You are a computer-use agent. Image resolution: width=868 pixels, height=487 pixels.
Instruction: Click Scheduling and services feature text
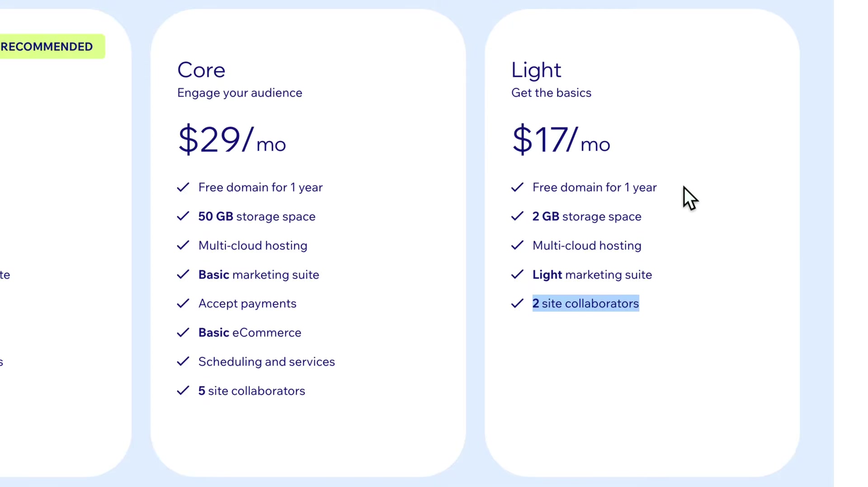tap(267, 362)
